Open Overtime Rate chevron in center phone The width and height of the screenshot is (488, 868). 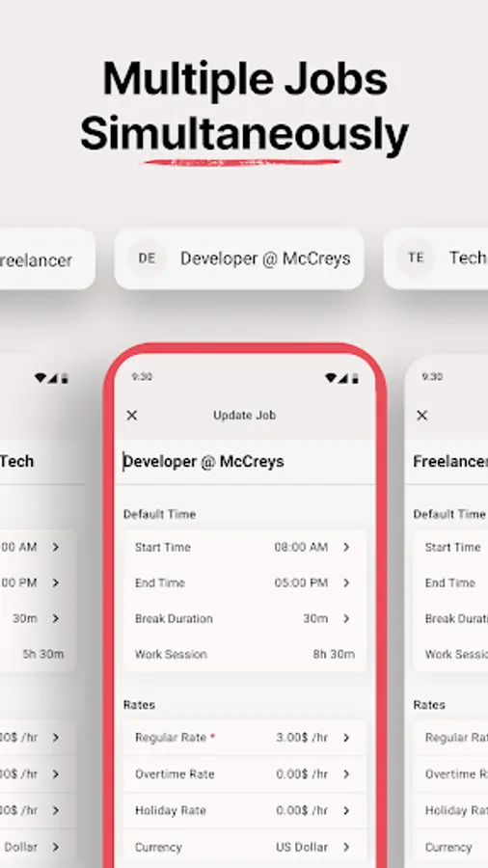point(346,773)
